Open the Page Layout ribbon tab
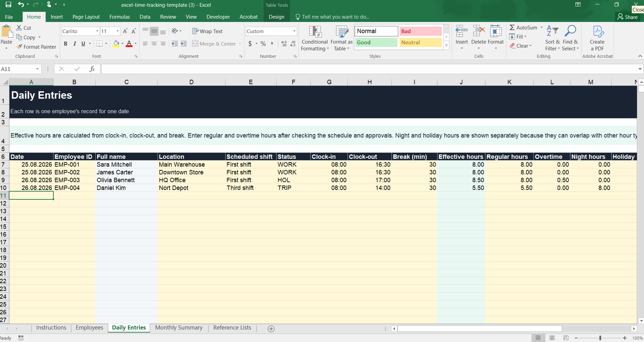 tap(86, 17)
